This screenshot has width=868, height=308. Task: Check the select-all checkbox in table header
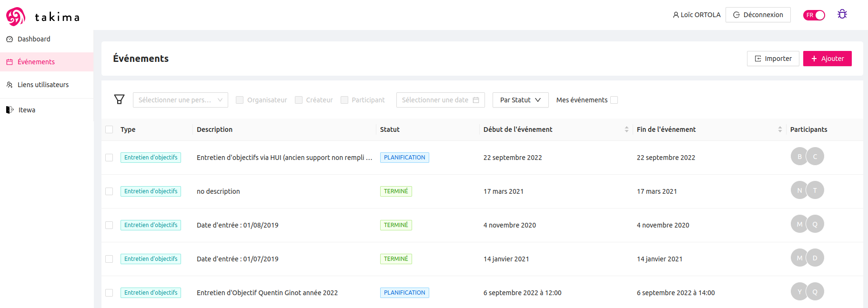point(109,129)
